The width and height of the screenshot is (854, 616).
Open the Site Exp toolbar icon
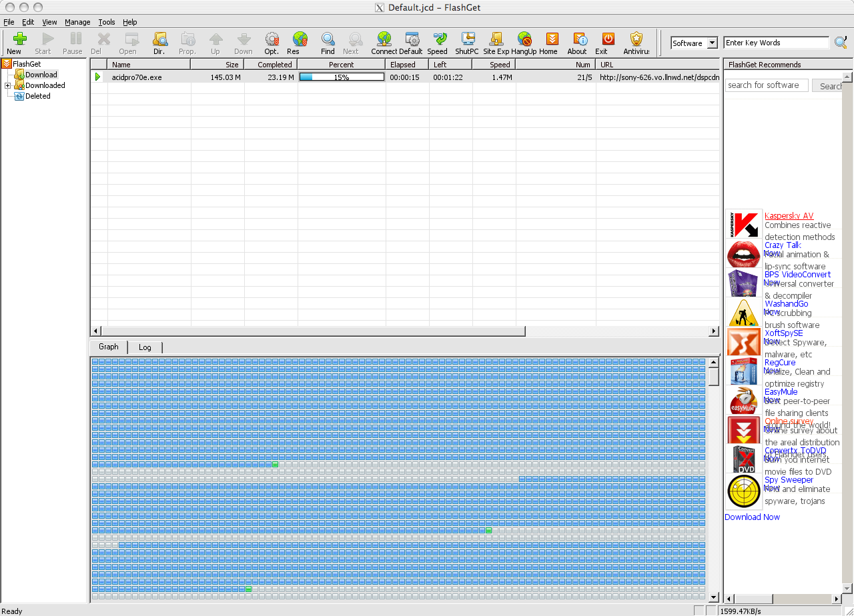pyautogui.click(x=496, y=40)
